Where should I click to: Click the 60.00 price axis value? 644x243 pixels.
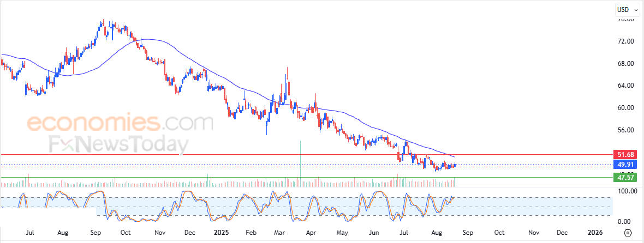(627, 108)
